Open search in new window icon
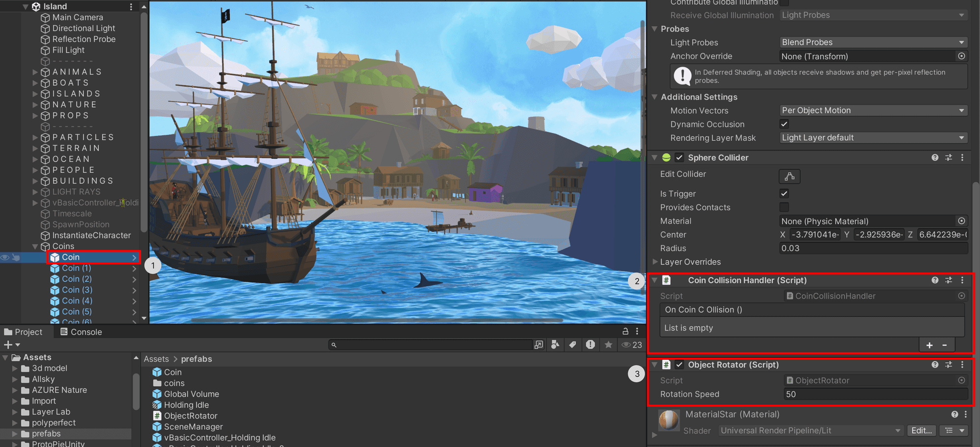 coord(539,345)
